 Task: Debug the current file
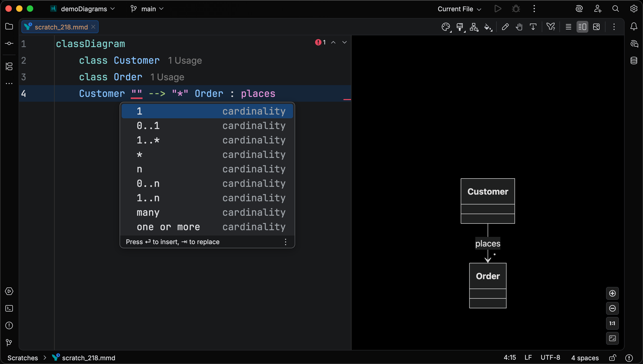pos(516,9)
